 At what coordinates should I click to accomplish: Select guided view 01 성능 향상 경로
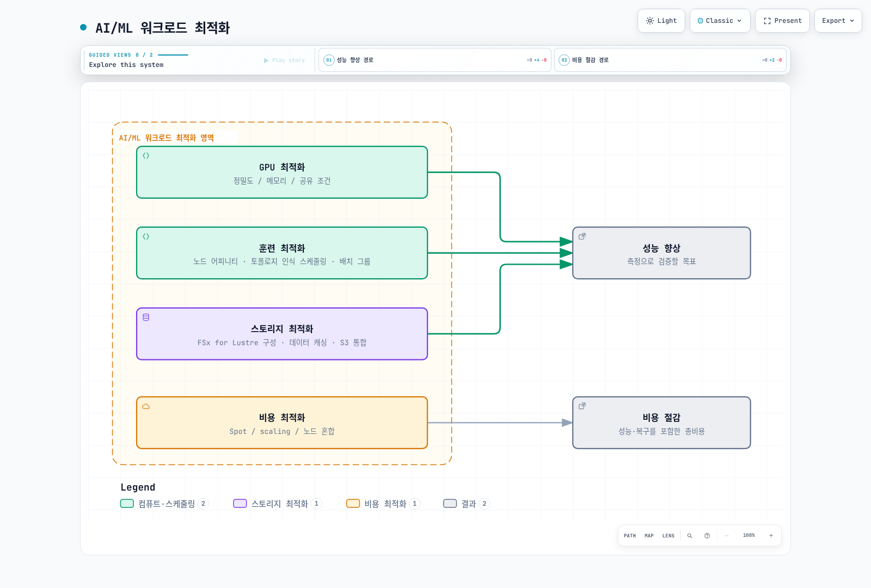(435, 60)
